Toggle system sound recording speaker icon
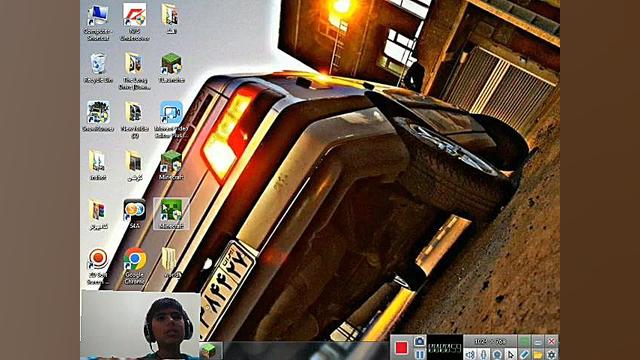Viewport: 640px width, 360px height. point(470,354)
